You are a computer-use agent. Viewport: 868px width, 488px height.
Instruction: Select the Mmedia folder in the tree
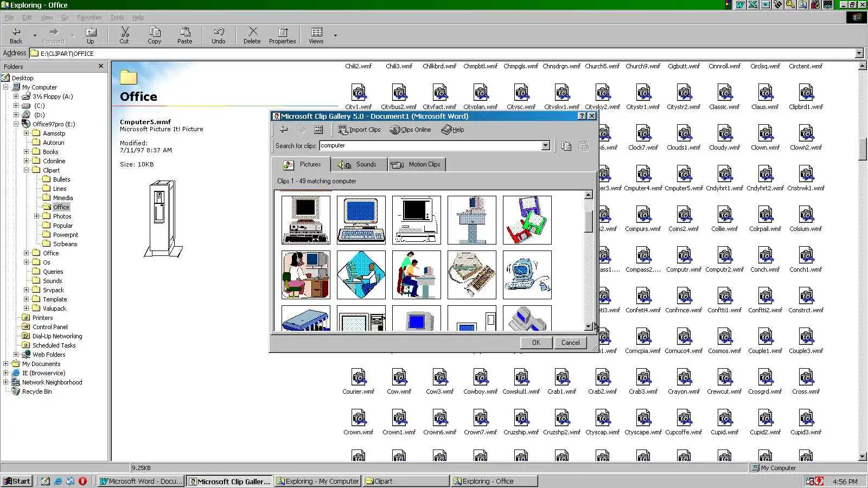pyautogui.click(x=62, y=198)
